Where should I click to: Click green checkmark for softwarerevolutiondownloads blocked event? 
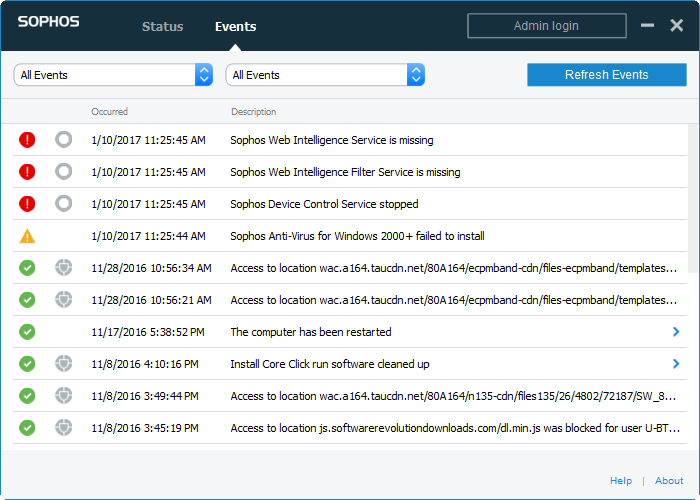(x=27, y=428)
